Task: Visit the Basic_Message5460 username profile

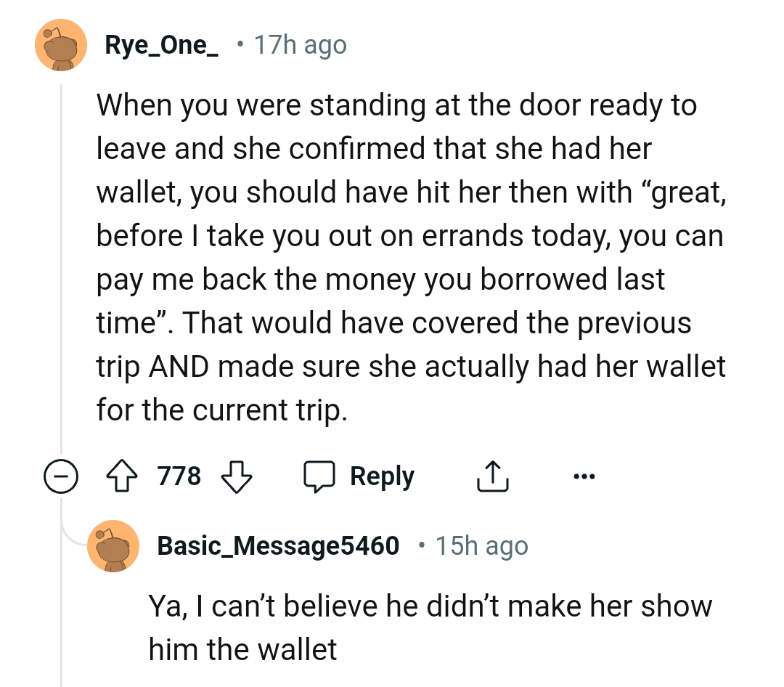Action: tap(278, 545)
